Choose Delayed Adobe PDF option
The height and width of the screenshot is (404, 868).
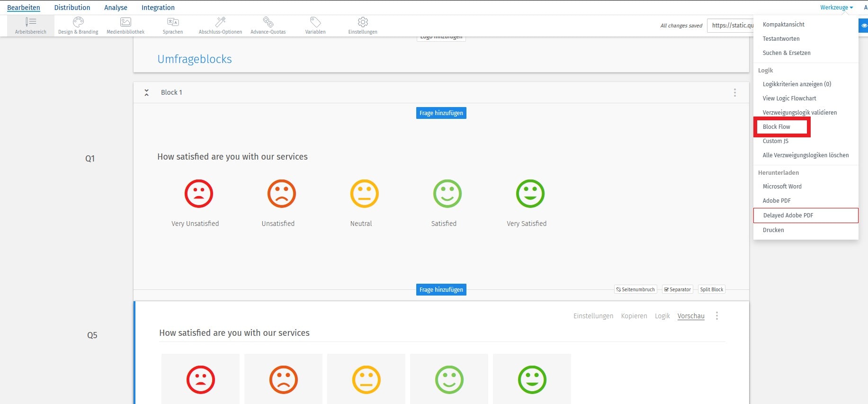(806, 215)
